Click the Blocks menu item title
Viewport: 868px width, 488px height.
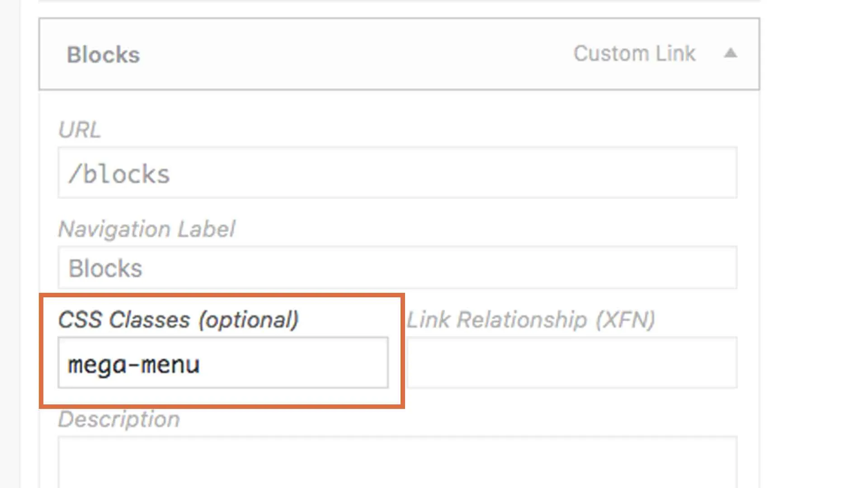pos(104,55)
